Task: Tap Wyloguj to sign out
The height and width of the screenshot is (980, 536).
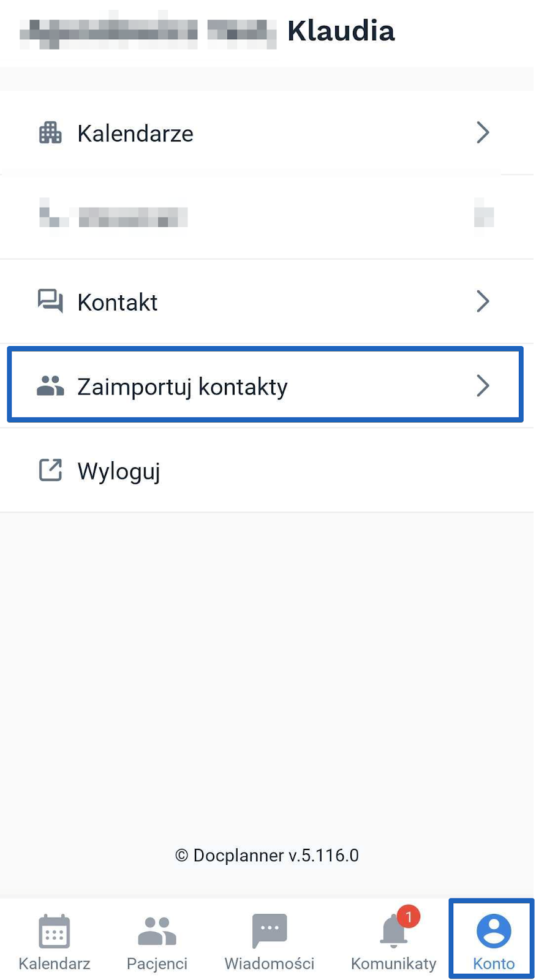Action: 118,470
